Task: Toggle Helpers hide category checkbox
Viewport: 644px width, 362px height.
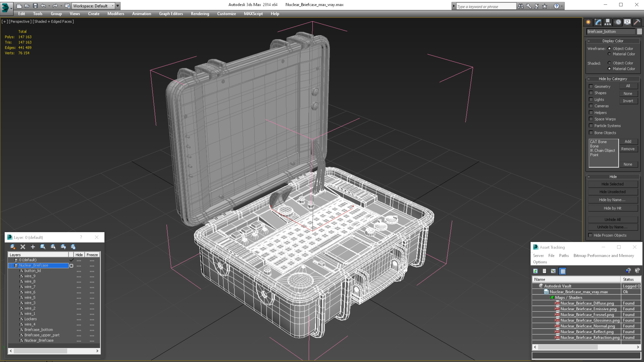Action: (x=591, y=112)
